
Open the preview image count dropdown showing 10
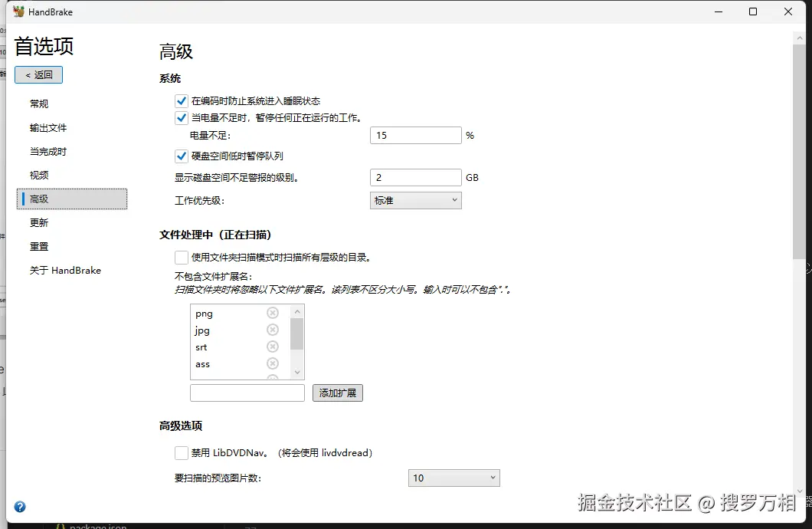pyautogui.click(x=453, y=477)
